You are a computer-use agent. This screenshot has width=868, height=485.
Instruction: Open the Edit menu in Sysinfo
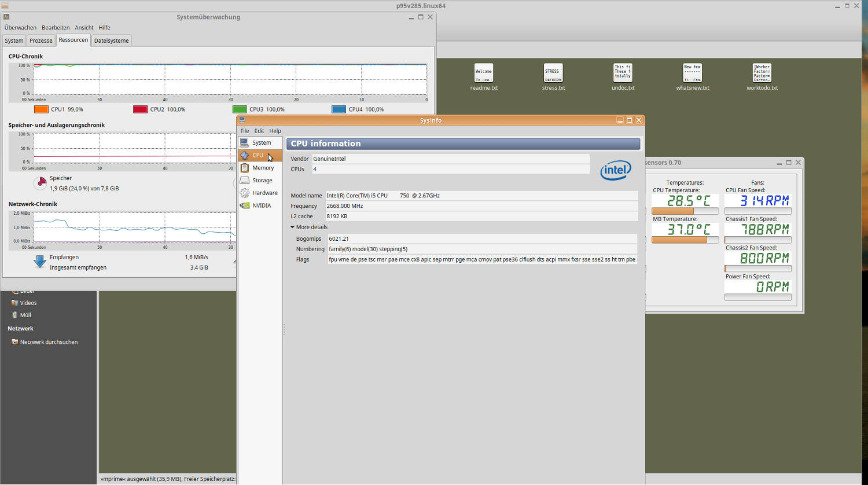(x=259, y=131)
